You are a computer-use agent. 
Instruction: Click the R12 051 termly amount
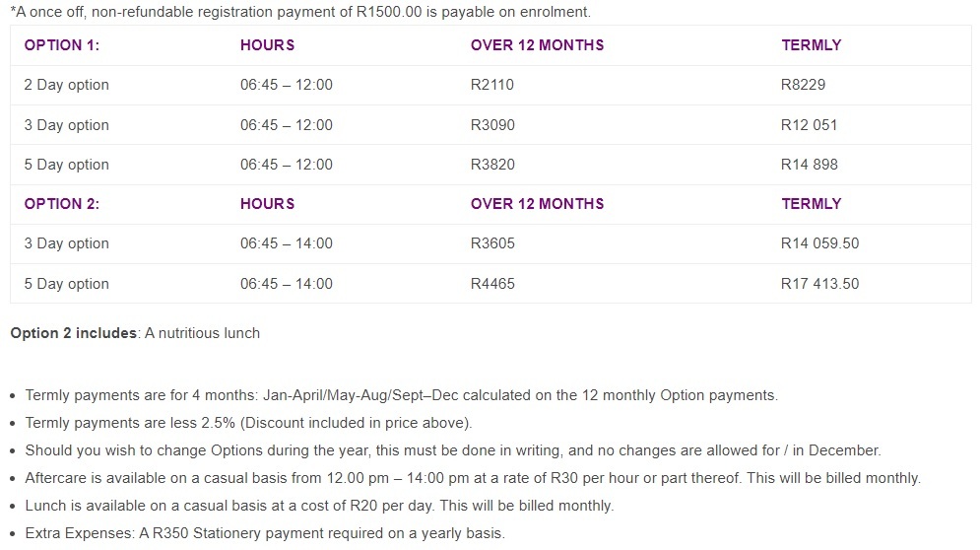pyautogui.click(x=809, y=124)
